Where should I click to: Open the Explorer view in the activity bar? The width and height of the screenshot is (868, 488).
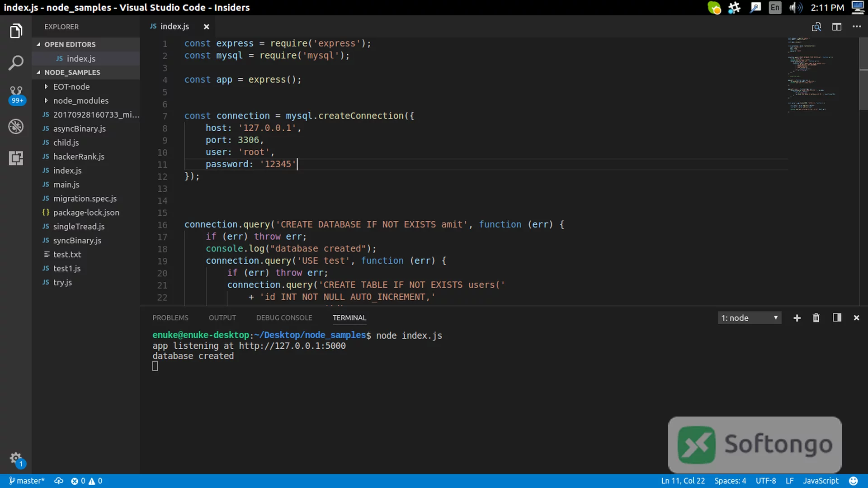click(x=16, y=31)
